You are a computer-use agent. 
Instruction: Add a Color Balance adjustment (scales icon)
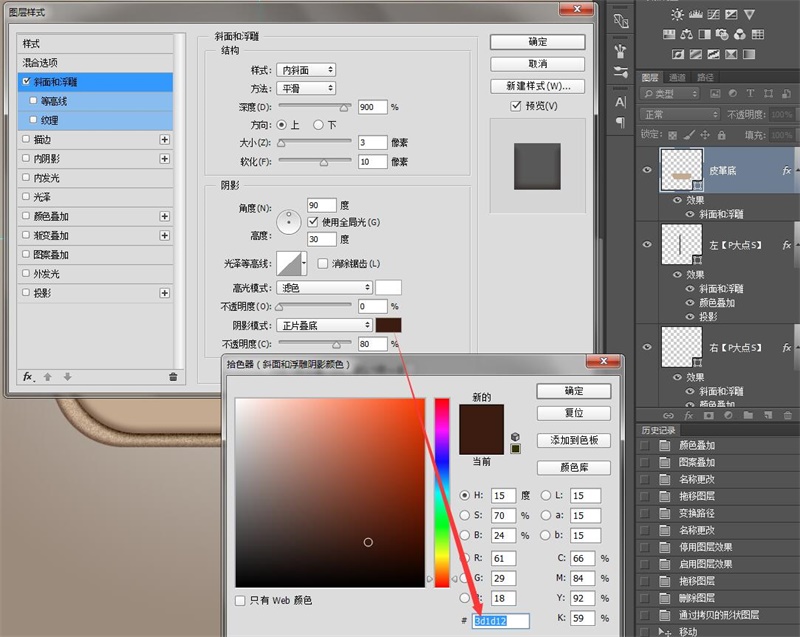687,34
